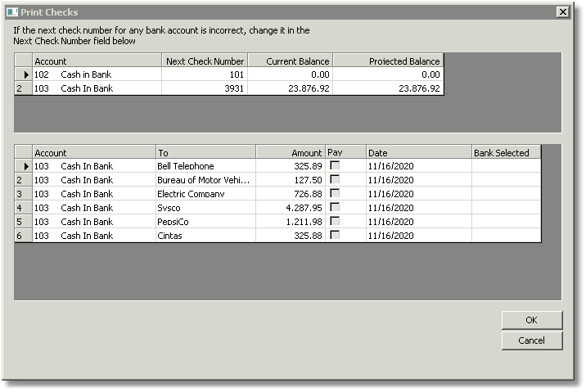Screen dimensions: 586x392
Task: Click the Cancel button
Action: [x=532, y=340]
